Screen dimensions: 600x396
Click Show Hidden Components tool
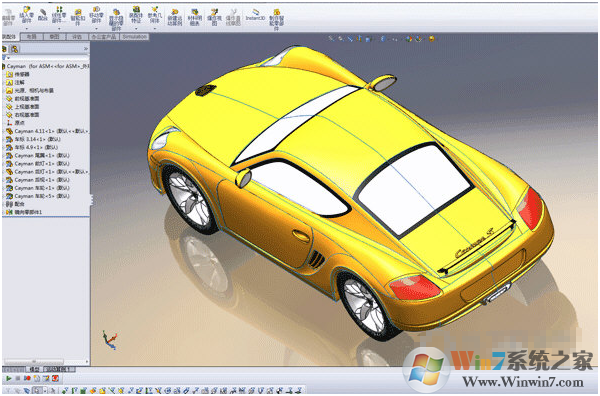pos(116,20)
